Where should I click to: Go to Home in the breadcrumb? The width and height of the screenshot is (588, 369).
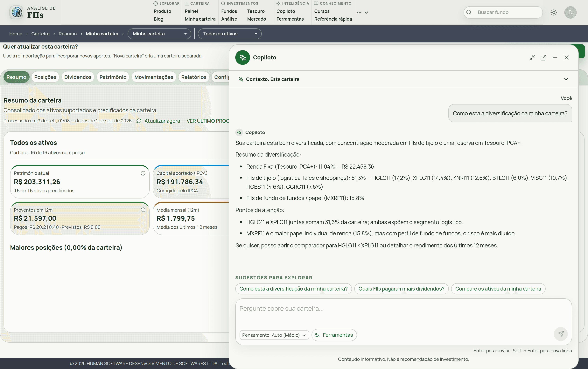coord(16,34)
